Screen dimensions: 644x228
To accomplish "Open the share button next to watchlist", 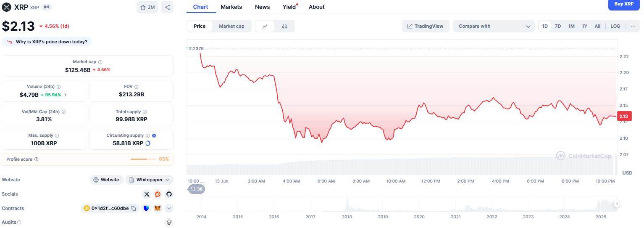I will (x=167, y=7).
